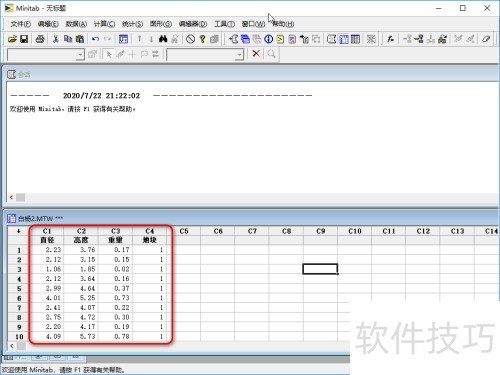Image resolution: width=500 pixels, height=375 pixels.
Task: Open the 图形(G) menu
Action: 161,24
